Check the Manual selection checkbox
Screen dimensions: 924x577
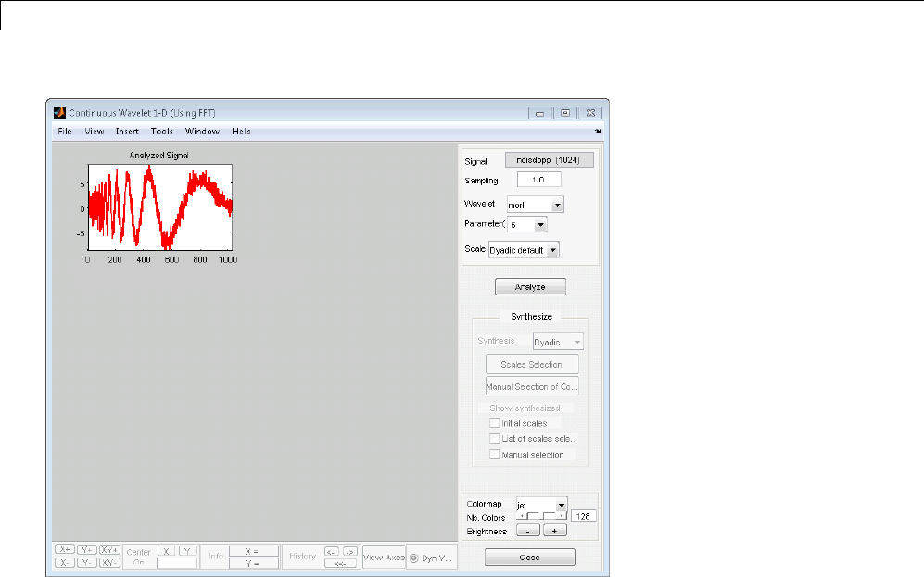point(494,455)
